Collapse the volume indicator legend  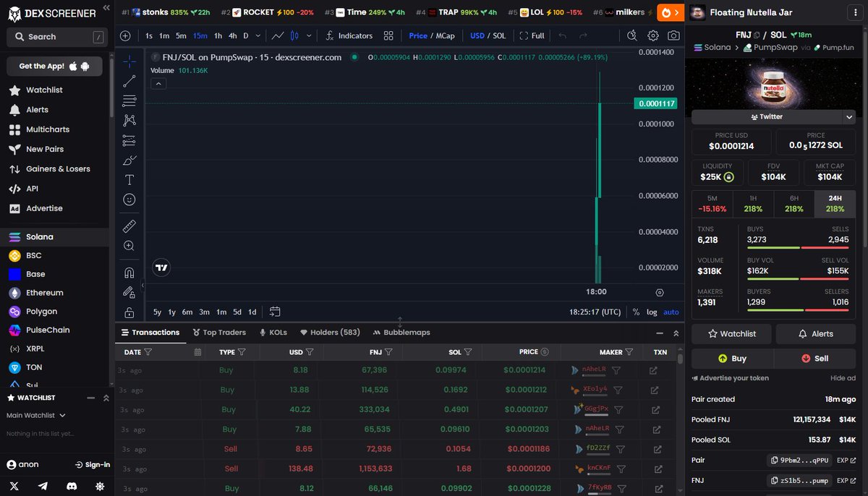pos(159,84)
